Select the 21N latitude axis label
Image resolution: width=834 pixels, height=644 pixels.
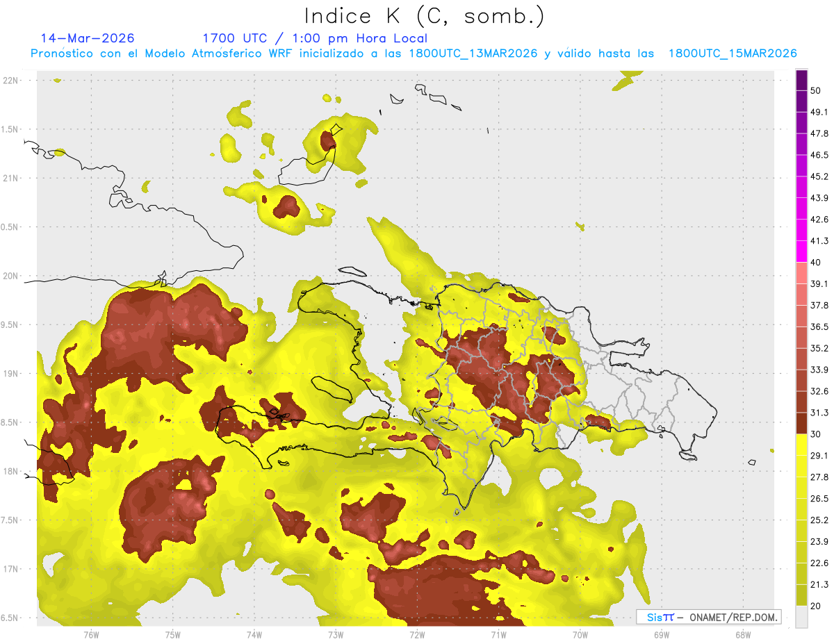(10, 178)
